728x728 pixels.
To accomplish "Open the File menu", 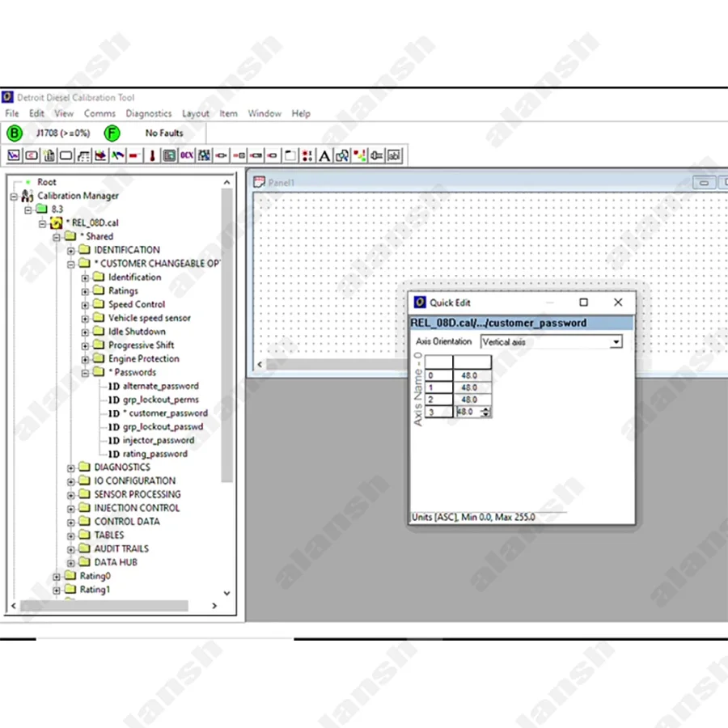I will click(12, 114).
